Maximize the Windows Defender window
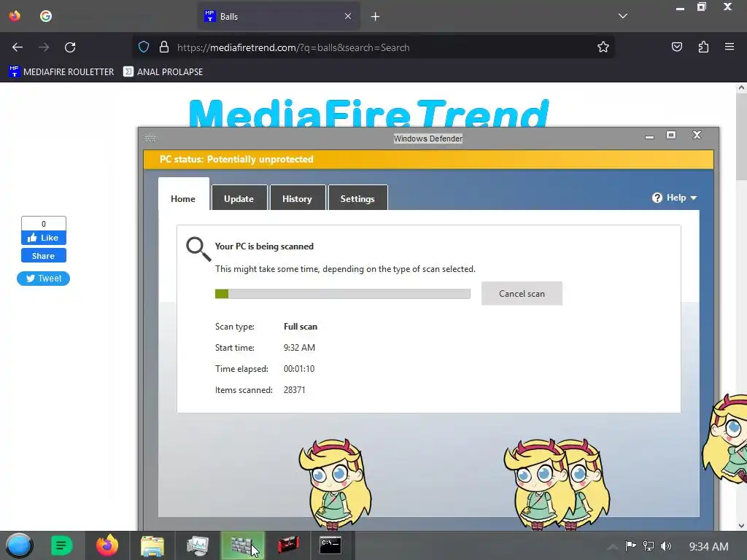Screen dimensions: 747x560 click(671, 135)
